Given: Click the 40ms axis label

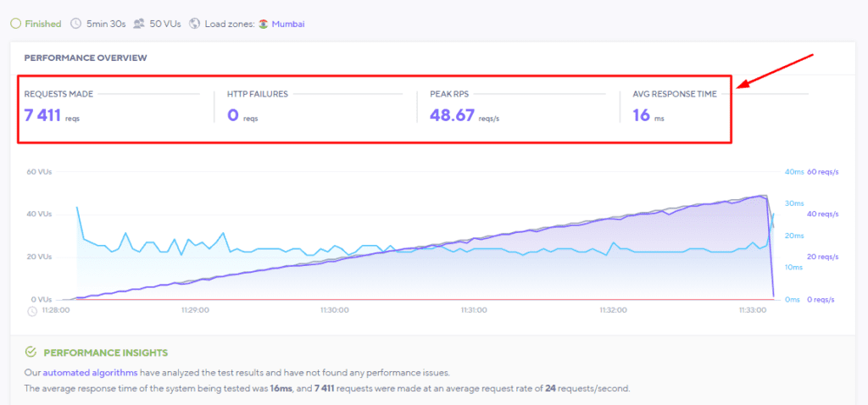Looking at the screenshot, I should coord(793,172).
